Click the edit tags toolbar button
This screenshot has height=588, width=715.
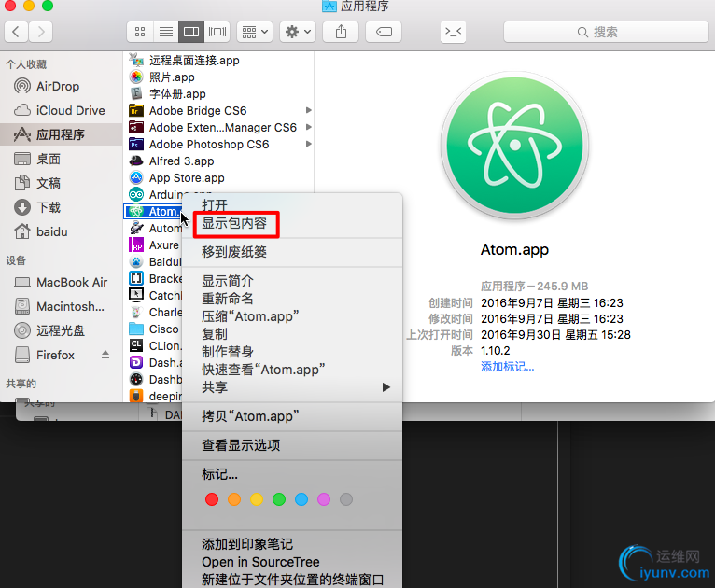384,32
